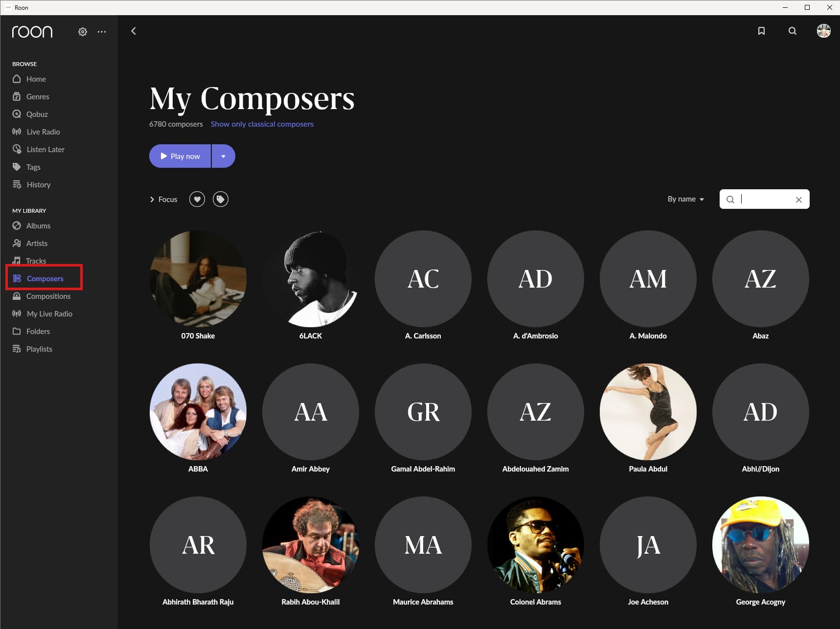Open the three-dots more menu
The height and width of the screenshot is (629, 840).
pyautogui.click(x=102, y=32)
